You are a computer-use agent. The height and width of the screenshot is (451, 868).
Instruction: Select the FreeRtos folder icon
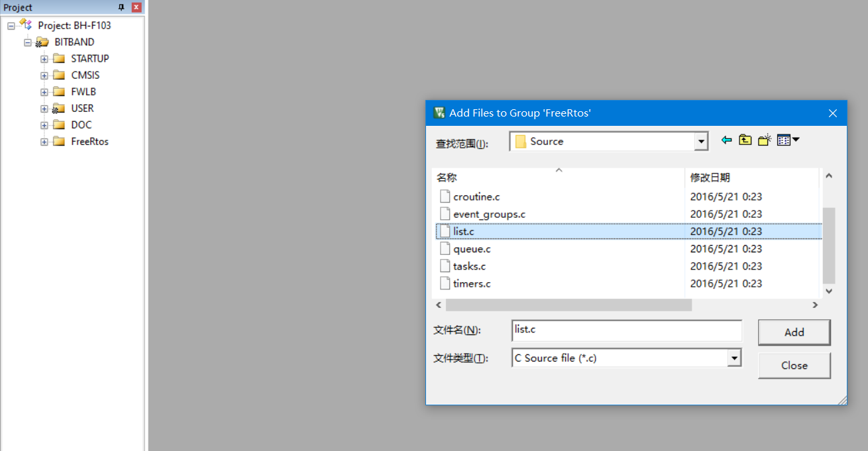click(x=59, y=141)
